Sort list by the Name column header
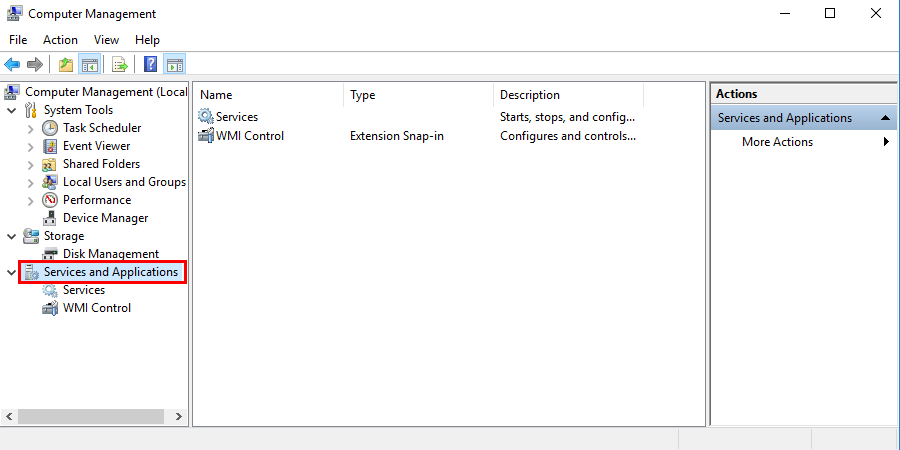The image size is (900, 450). pos(268,95)
